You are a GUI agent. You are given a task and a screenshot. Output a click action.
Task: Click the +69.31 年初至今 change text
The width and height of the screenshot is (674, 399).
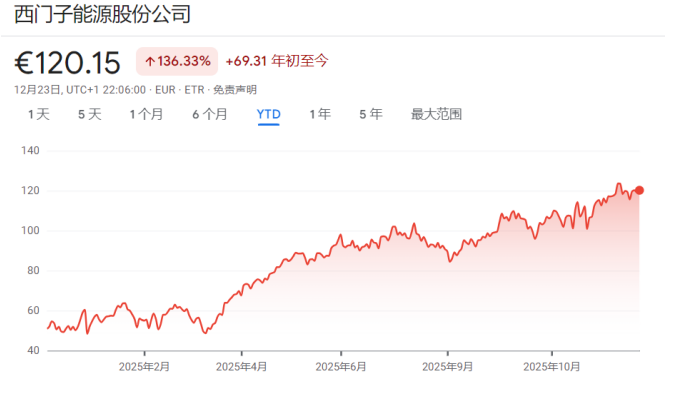tap(277, 61)
